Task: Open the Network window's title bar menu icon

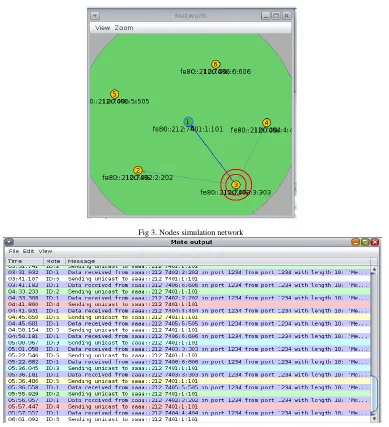Action: [x=95, y=16]
